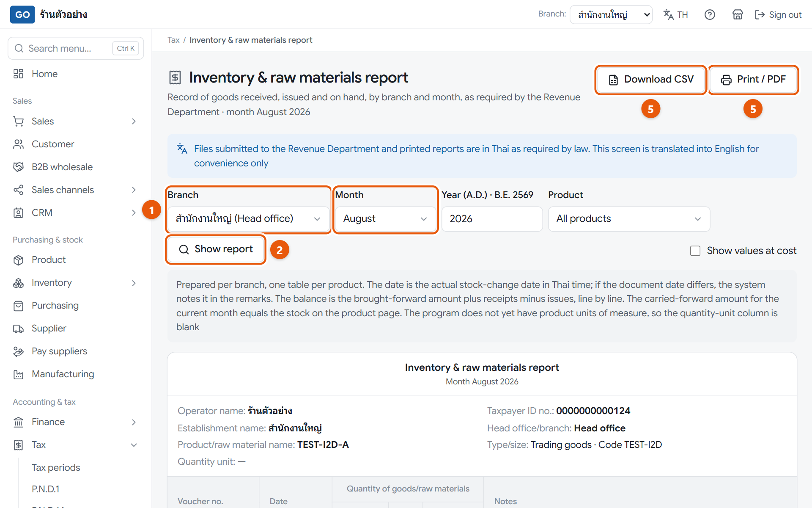
Task: Click the Product box icon in sidebar
Action: tap(18, 260)
